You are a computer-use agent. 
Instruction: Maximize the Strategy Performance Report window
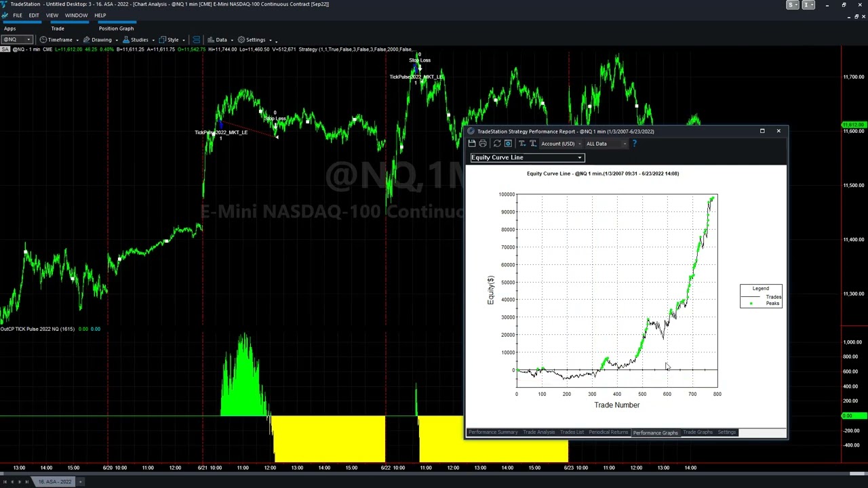coord(762,131)
